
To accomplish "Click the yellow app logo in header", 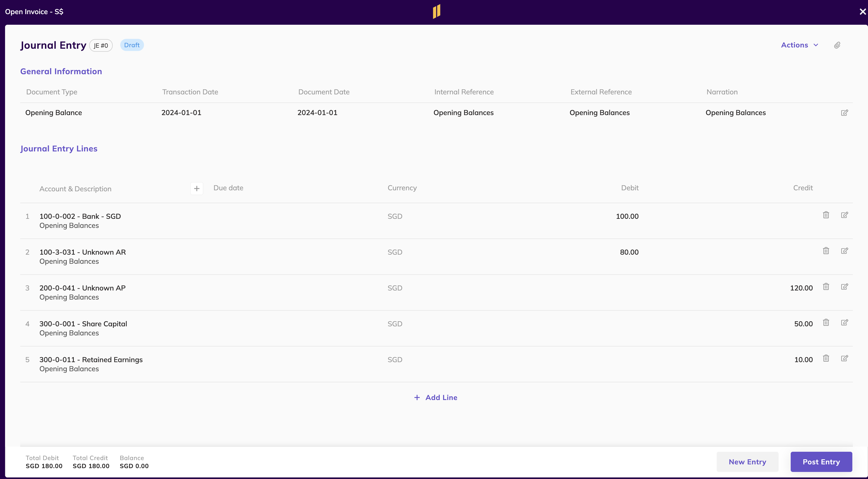I will (x=437, y=11).
